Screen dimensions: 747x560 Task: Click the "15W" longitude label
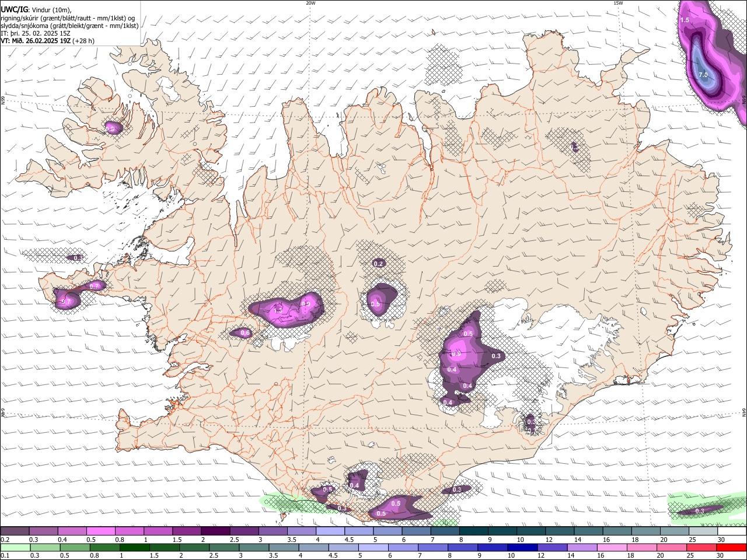(x=618, y=3)
